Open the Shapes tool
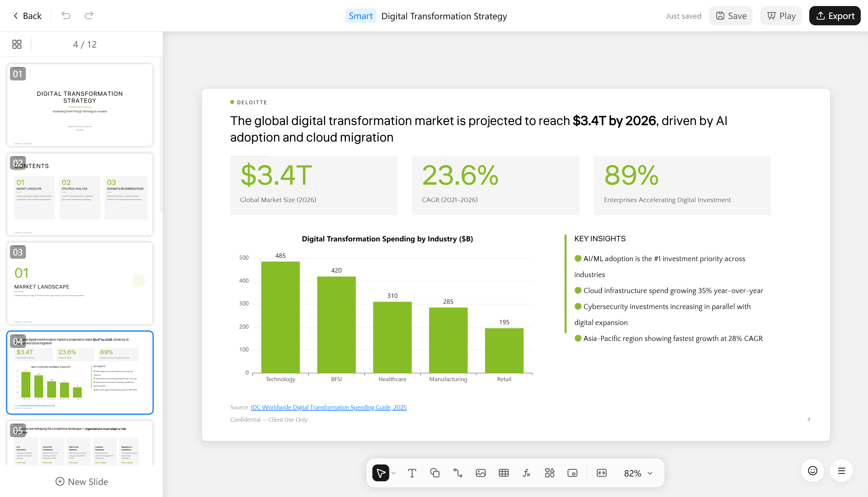Screen dimensions: 868x497 click(435, 473)
